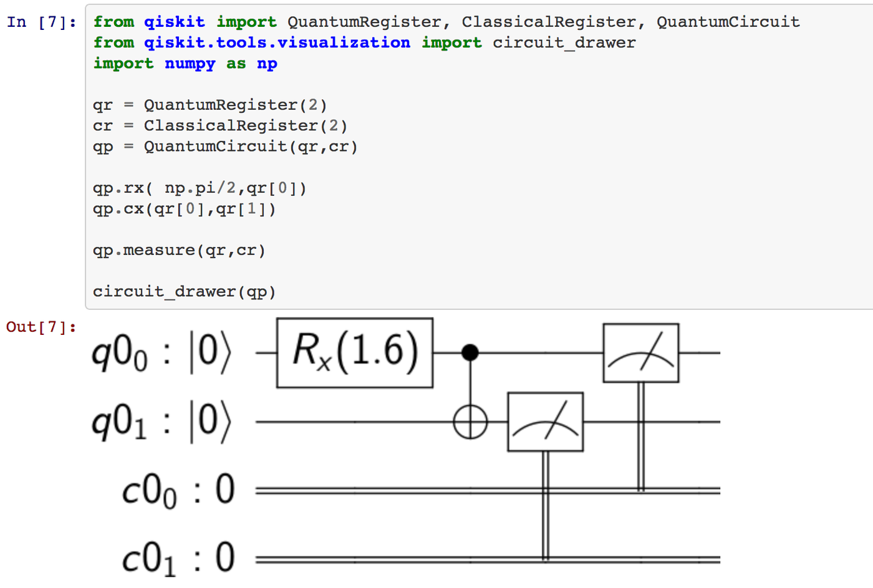The width and height of the screenshot is (873, 588).
Task: Click the qp.rx code line
Action: click(200, 188)
